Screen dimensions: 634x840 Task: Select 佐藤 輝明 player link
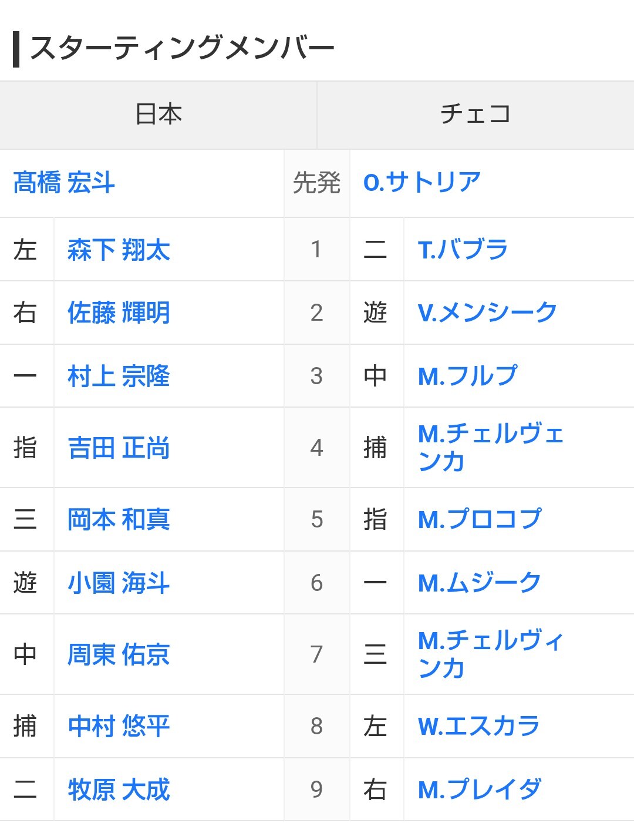coord(119,313)
